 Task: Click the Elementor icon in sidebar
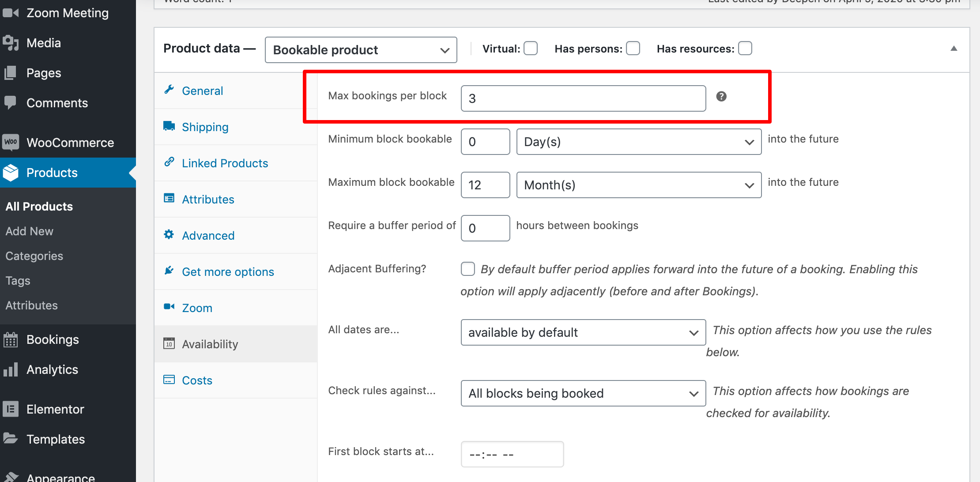pyautogui.click(x=11, y=409)
